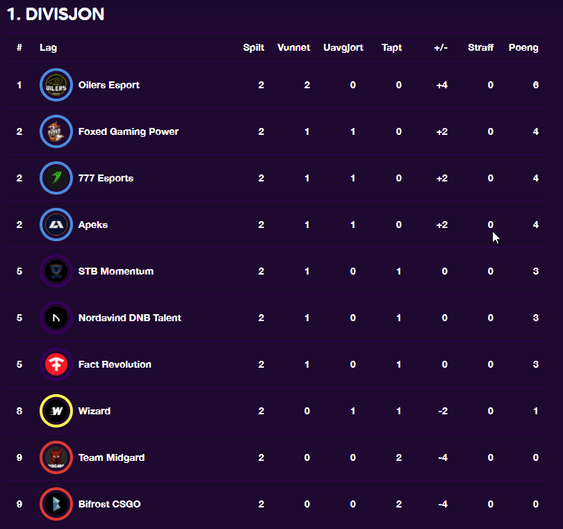The width and height of the screenshot is (563, 529).
Task: Open the Wizard team name link
Action: (94, 411)
